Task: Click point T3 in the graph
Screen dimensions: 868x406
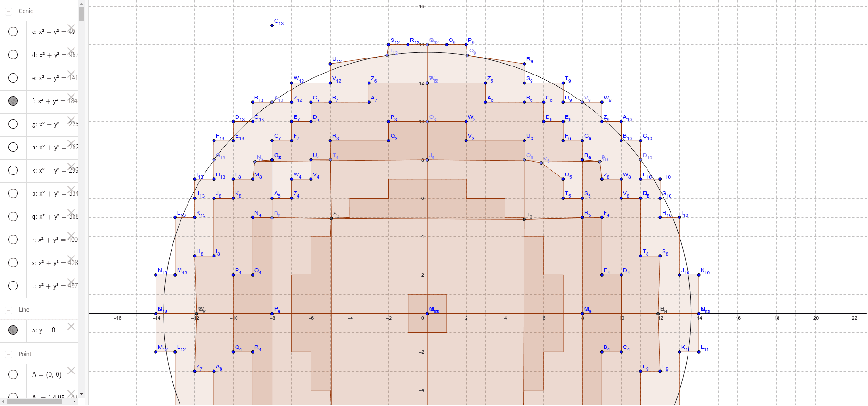Action: 524,219
